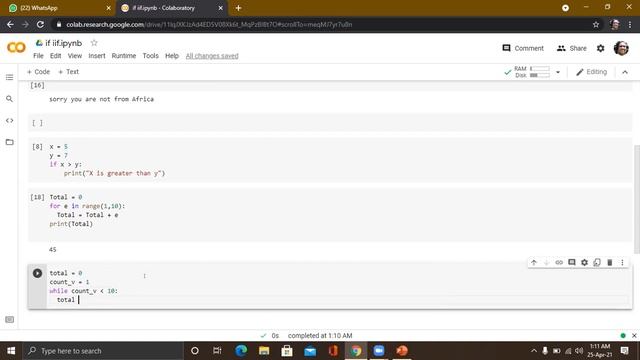Click the Colab logo
Screen dimensions: 640x360
(16, 47)
